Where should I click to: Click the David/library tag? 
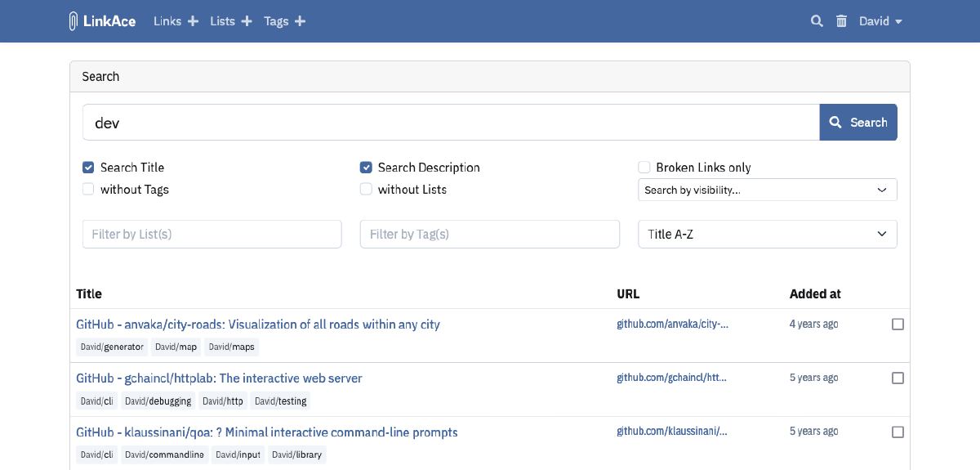coord(297,454)
